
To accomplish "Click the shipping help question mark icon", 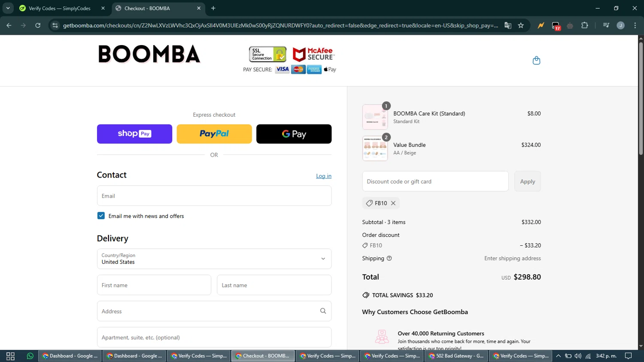I will (389, 258).
